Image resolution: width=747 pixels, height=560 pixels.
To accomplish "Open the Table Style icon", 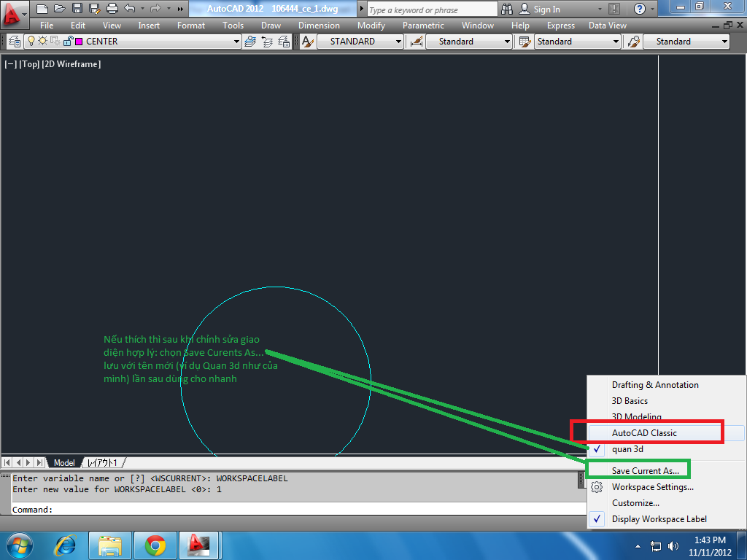I will [x=525, y=42].
